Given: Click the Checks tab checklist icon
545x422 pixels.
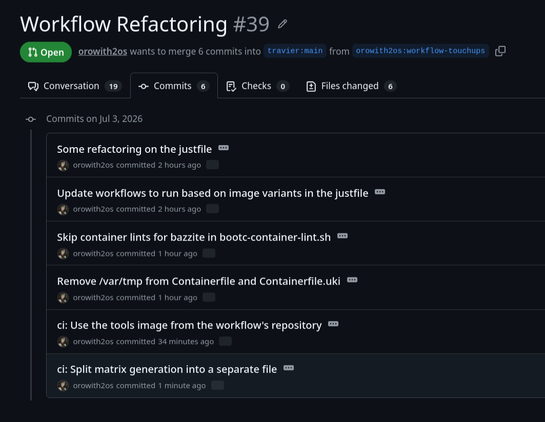Looking at the screenshot, I should pos(231,86).
